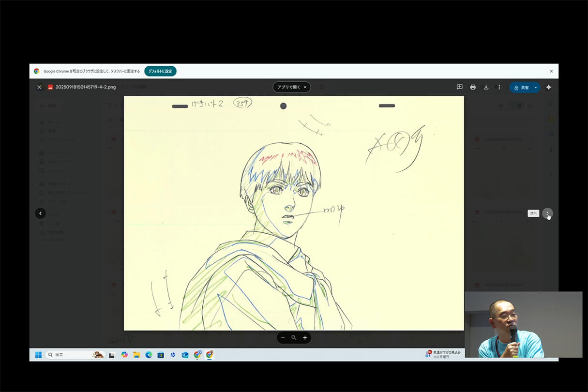The height and width of the screenshot is (392, 588).
Task: Open the アプリで開く dropdown
Action: (x=291, y=87)
